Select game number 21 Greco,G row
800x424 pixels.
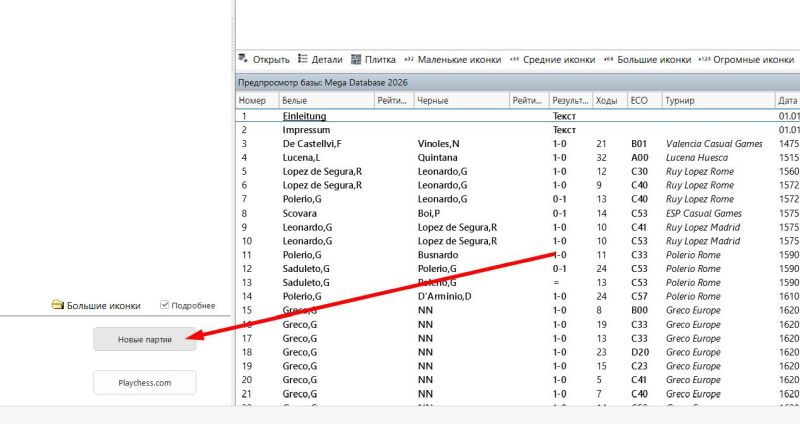click(x=518, y=394)
